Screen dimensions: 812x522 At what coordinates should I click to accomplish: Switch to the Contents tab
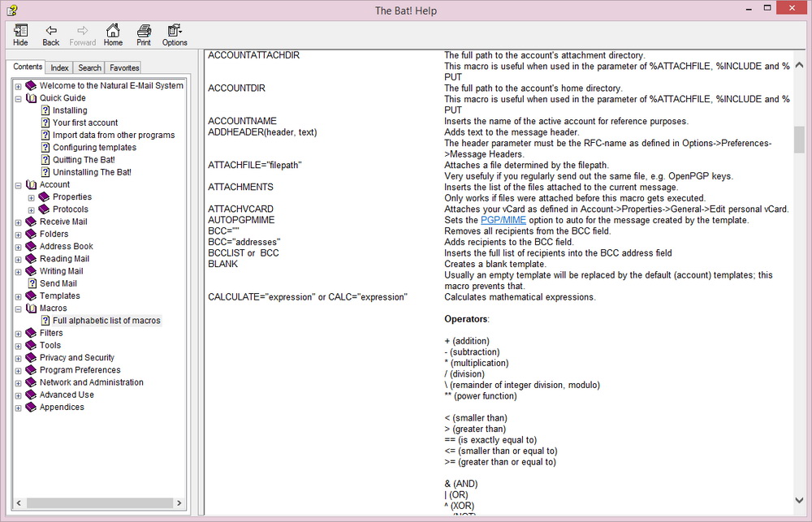pos(28,67)
